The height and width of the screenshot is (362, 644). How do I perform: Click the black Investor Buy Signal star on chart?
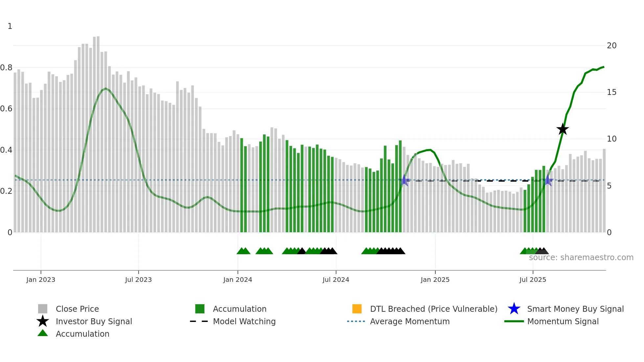pyautogui.click(x=563, y=129)
